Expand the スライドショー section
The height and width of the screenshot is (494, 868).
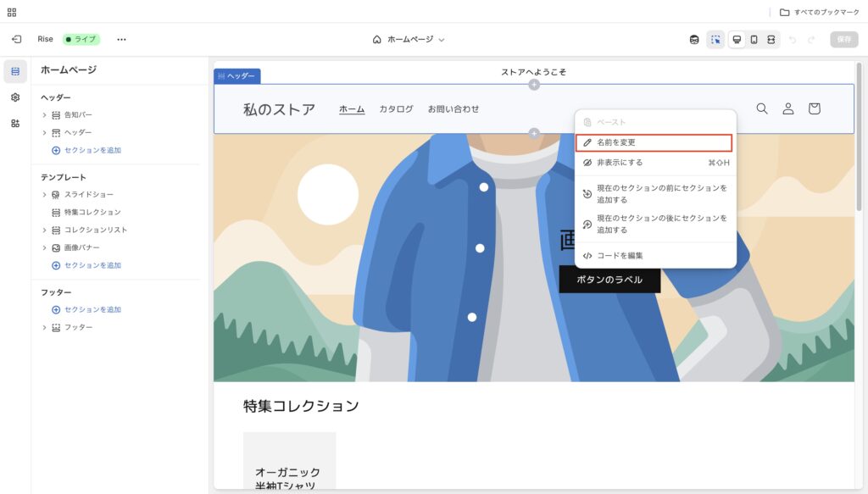(x=44, y=195)
